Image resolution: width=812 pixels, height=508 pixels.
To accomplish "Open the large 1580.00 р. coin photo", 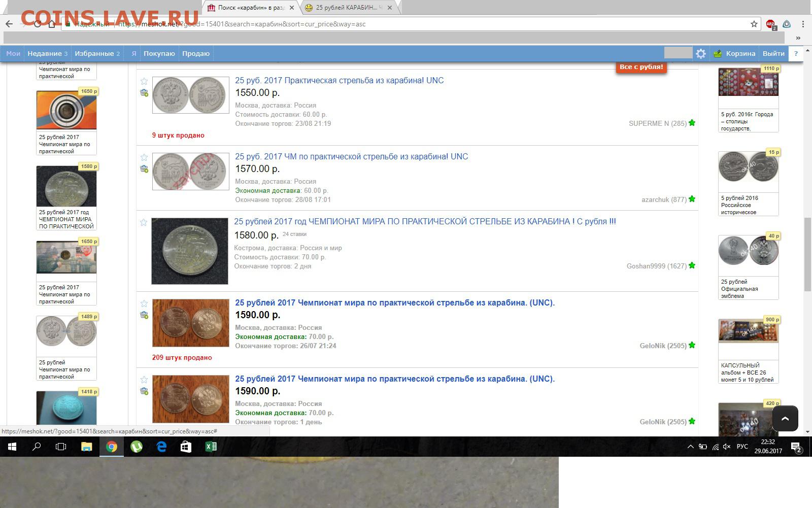I will (190, 251).
